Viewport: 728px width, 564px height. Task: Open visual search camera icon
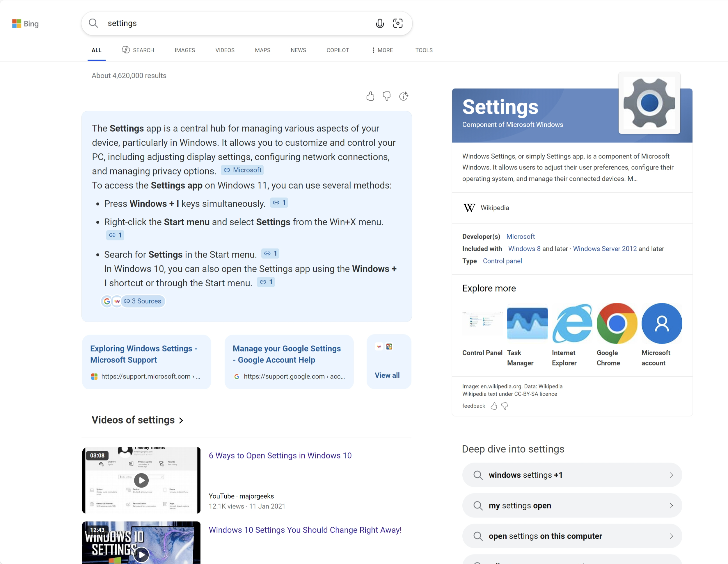(x=398, y=23)
